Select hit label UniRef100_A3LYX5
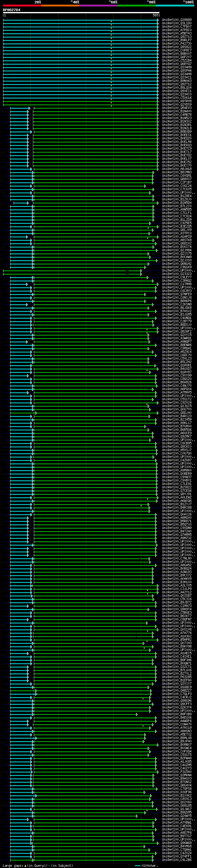Viewport: 197px width, 868px height. pyautogui.click(x=176, y=586)
